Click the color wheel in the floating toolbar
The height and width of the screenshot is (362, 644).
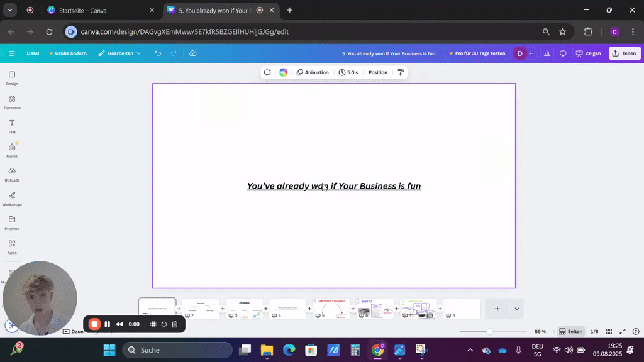pyautogui.click(x=283, y=72)
